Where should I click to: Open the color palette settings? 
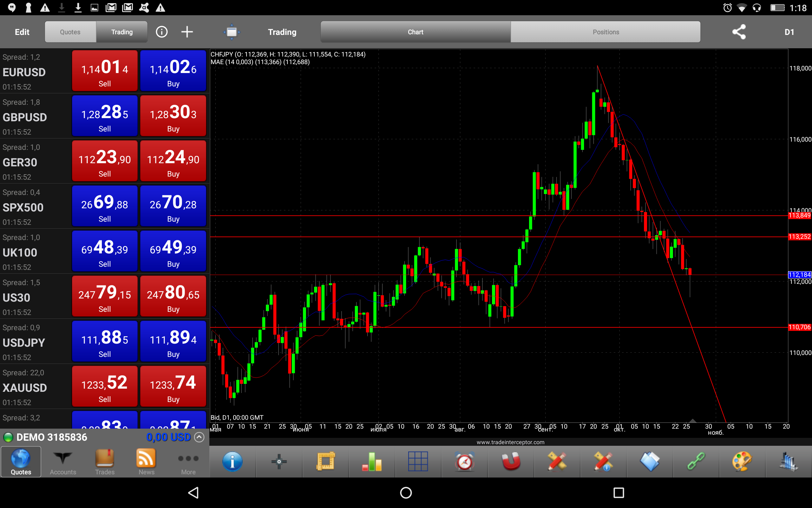[742, 462]
